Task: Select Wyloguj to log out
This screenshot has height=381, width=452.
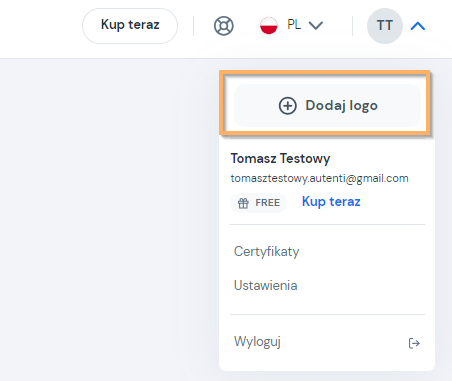Action: [x=257, y=341]
